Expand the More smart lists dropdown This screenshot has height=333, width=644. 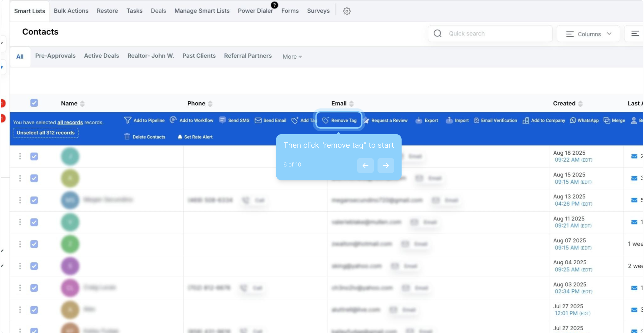[292, 56]
